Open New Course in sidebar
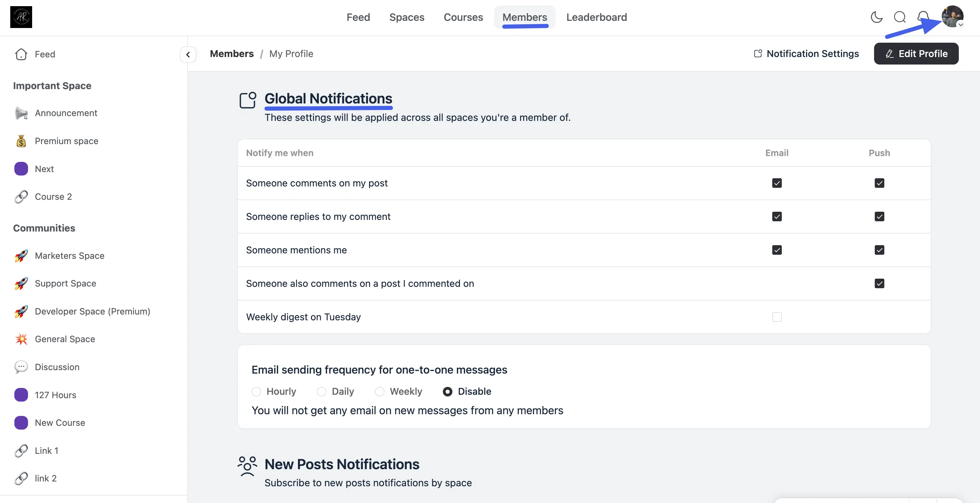Image resolution: width=980 pixels, height=503 pixels. [x=60, y=422]
